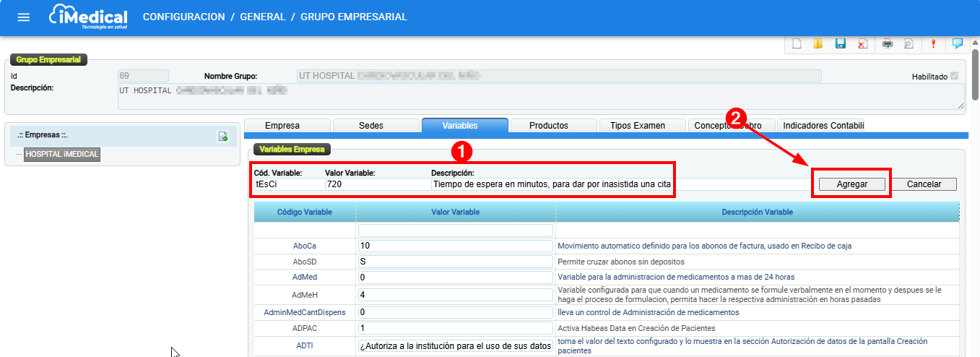The width and height of the screenshot is (980, 357).
Task: Select HOSPITAL iMEDICAL in the tree
Action: point(61,154)
